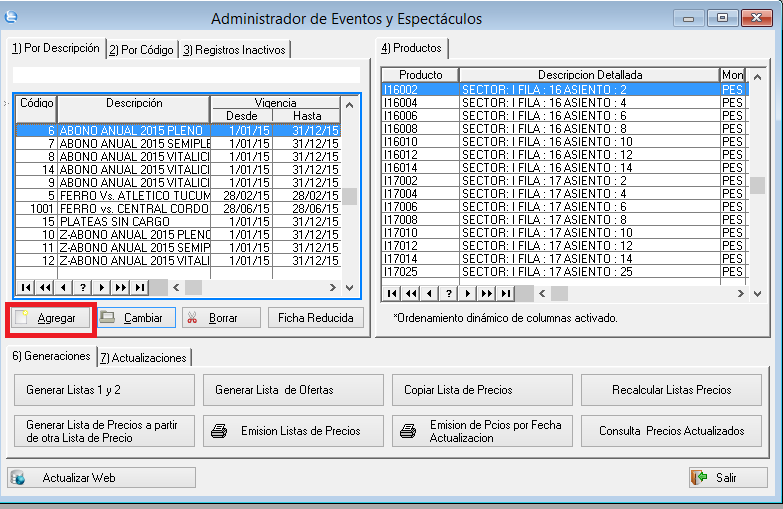
Task: Select the FERRO Vs. ATLETICO TUCUM row
Action: pyautogui.click(x=134, y=196)
